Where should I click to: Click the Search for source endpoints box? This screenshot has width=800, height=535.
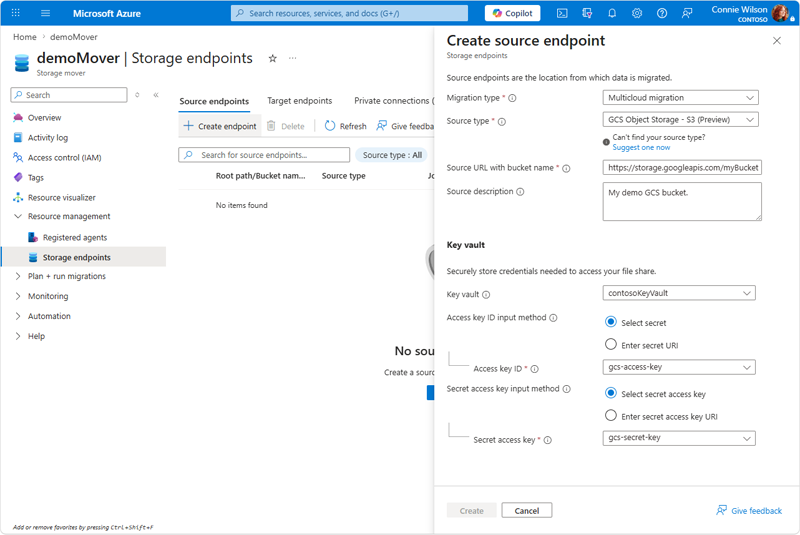264,155
